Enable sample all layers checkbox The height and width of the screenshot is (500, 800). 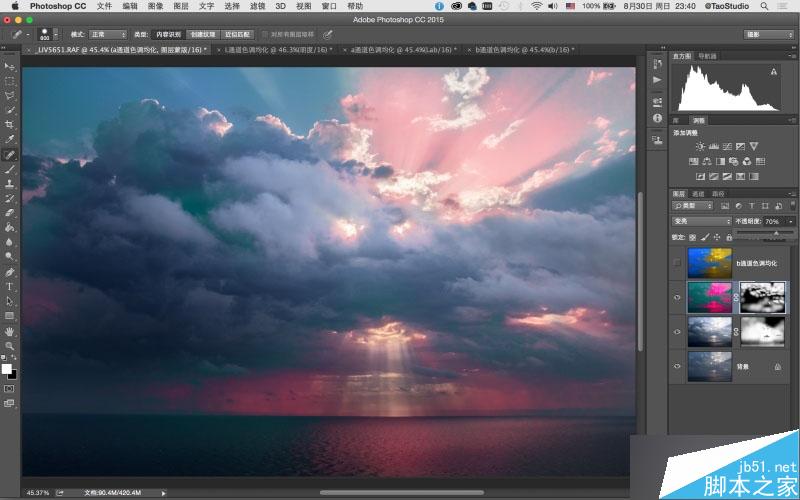(265, 35)
